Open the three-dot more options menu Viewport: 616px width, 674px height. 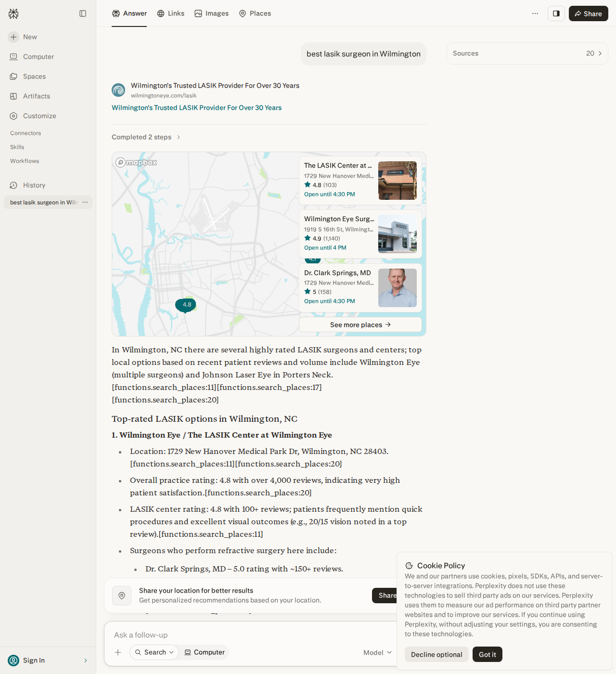(x=535, y=13)
